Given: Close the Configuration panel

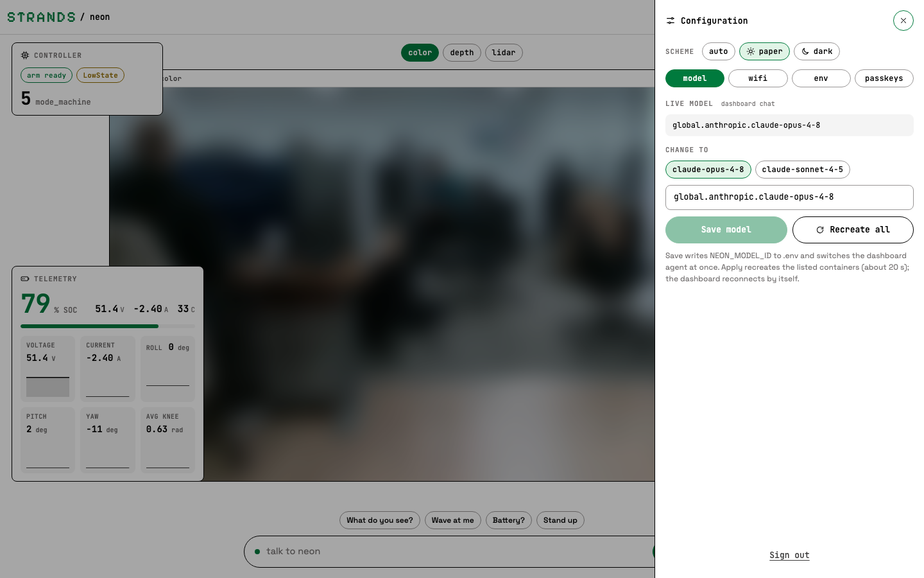Looking at the screenshot, I should click(903, 21).
